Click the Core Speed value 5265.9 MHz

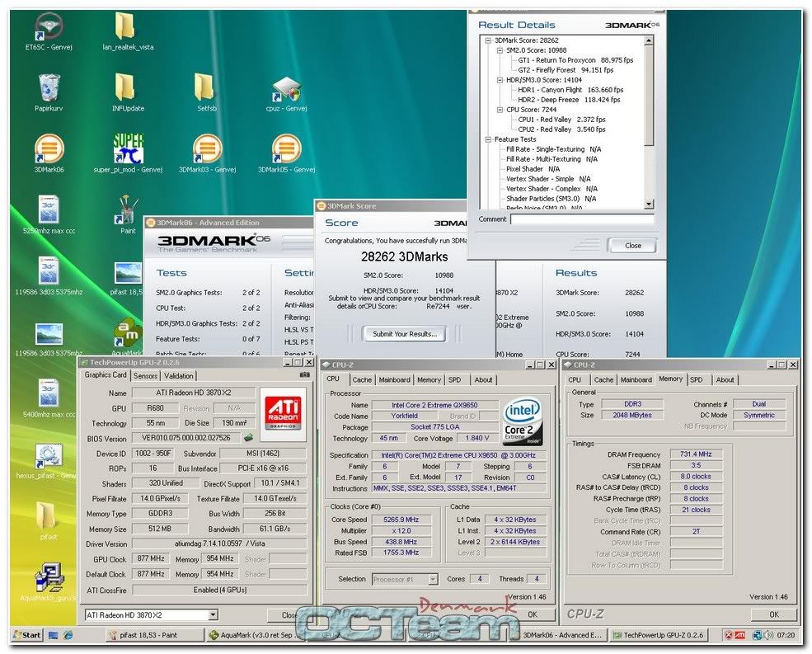401,520
